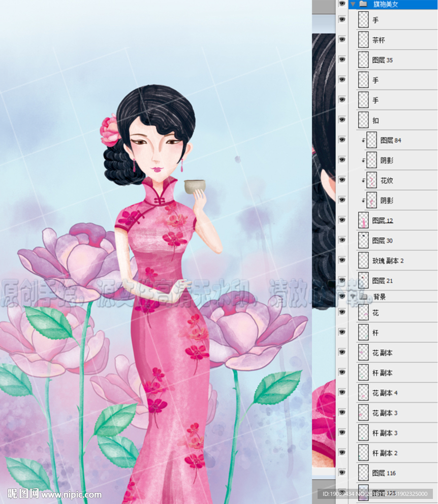This screenshot has height=504, width=438.
Task: Select the layer named 花 副本 3
Action: [x=385, y=413]
